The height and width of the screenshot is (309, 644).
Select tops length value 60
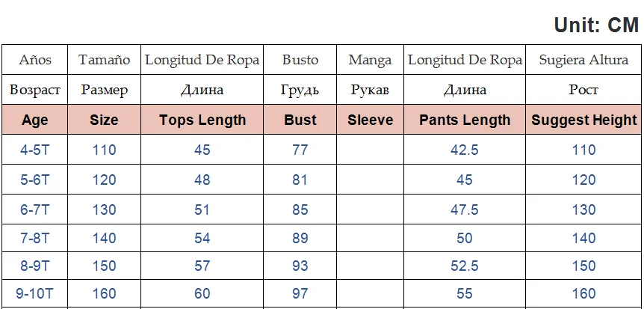(202, 293)
